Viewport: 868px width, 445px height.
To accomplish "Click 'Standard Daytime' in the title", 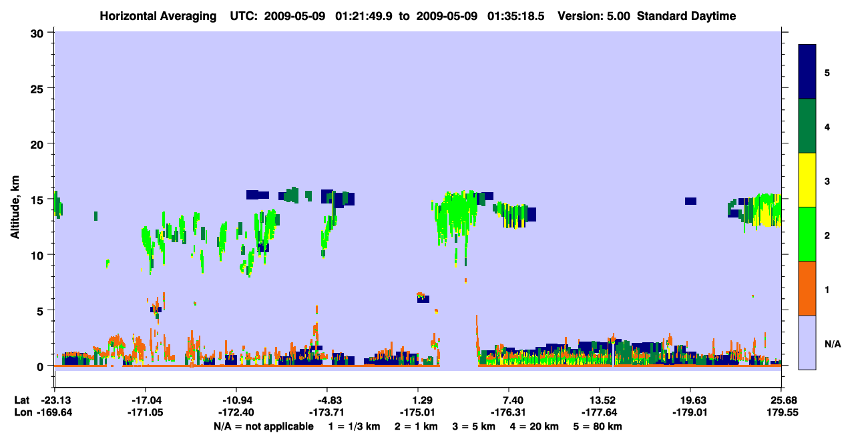I will coord(686,16).
